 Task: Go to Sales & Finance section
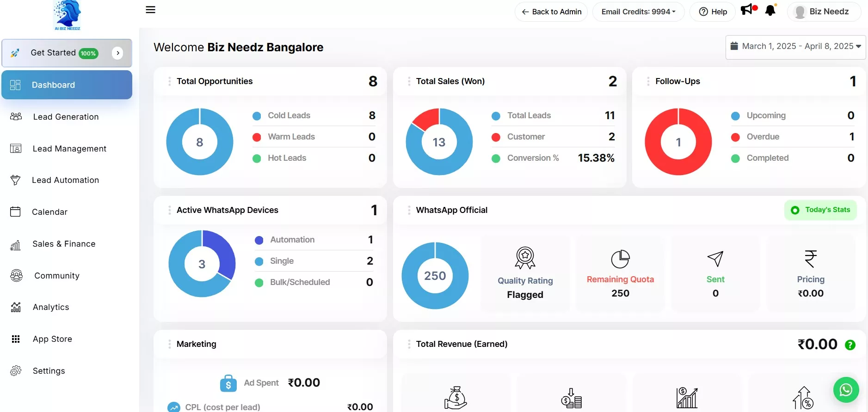[64, 244]
